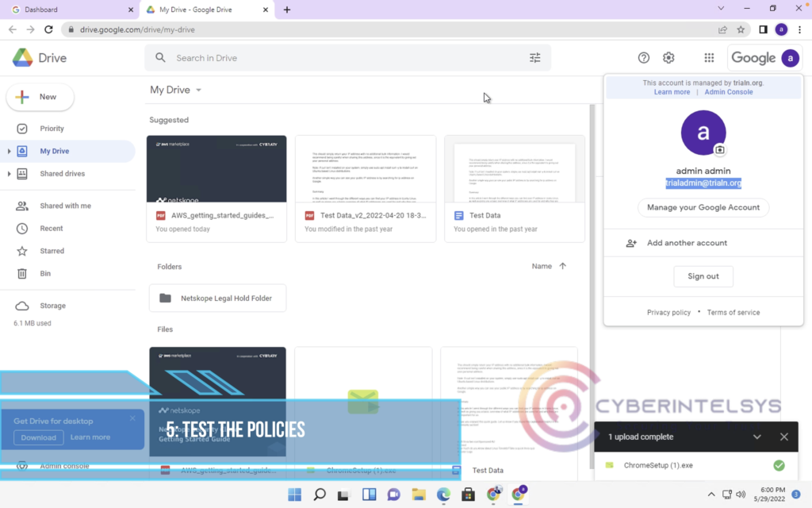Image resolution: width=812 pixels, height=508 pixels.
Task: Open the Privacy policy link
Action: pyautogui.click(x=668, y=313)
